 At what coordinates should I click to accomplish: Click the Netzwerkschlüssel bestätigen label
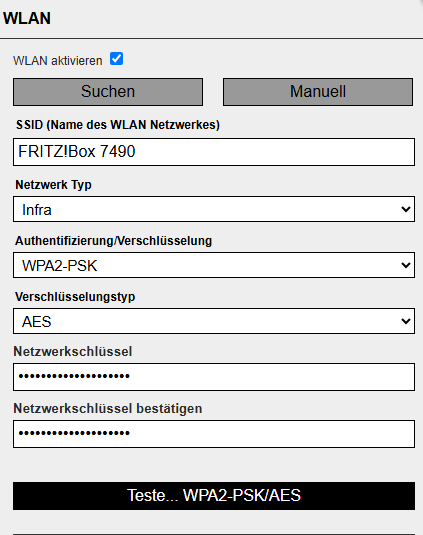tap(108, 408)
